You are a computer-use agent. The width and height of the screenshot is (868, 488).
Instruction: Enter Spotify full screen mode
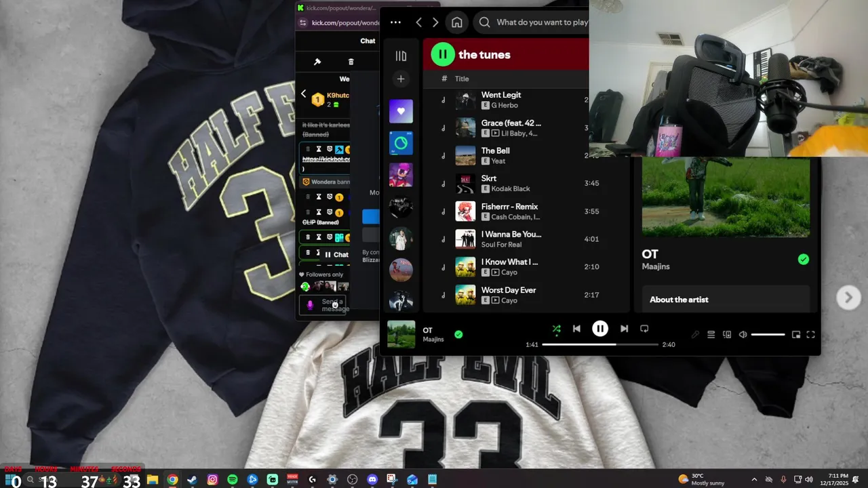click(810, 334)
